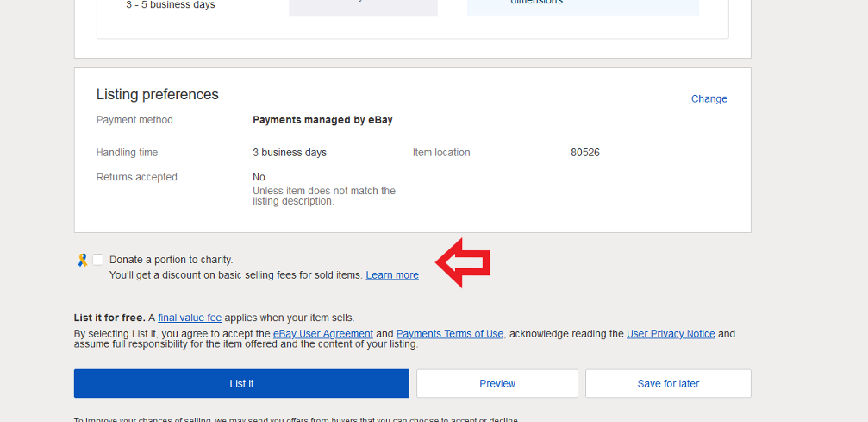Viewport: 868px width, 422px height.
Task: Click the Payment method label
Action: (x=134, y=120)
